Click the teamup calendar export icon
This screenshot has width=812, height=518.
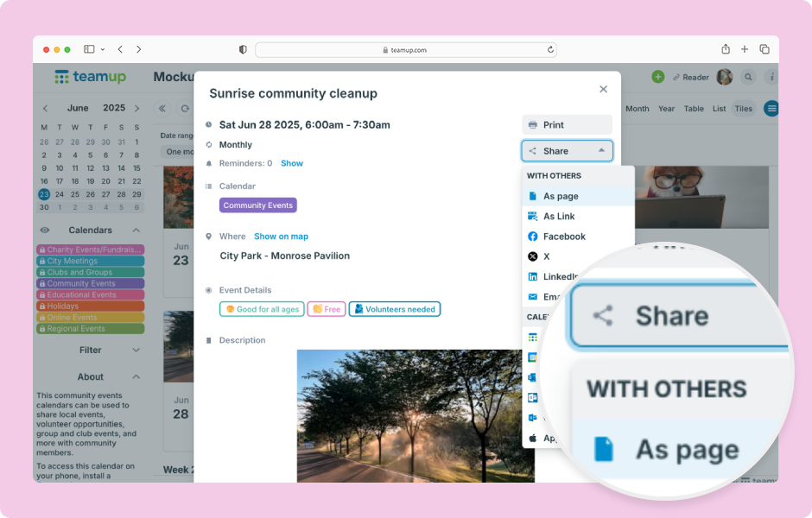532,338
